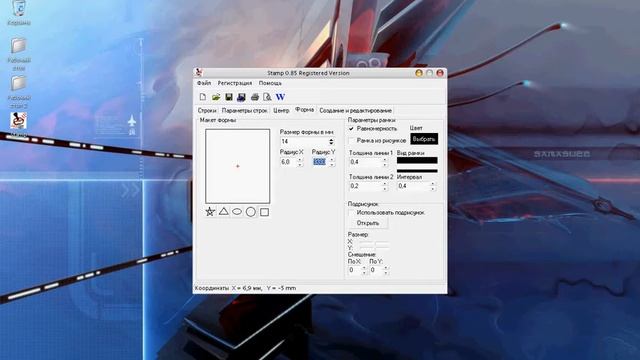
Task: Switch to the Центр tab
Action: pyautogui.click(x=281, y=110)
